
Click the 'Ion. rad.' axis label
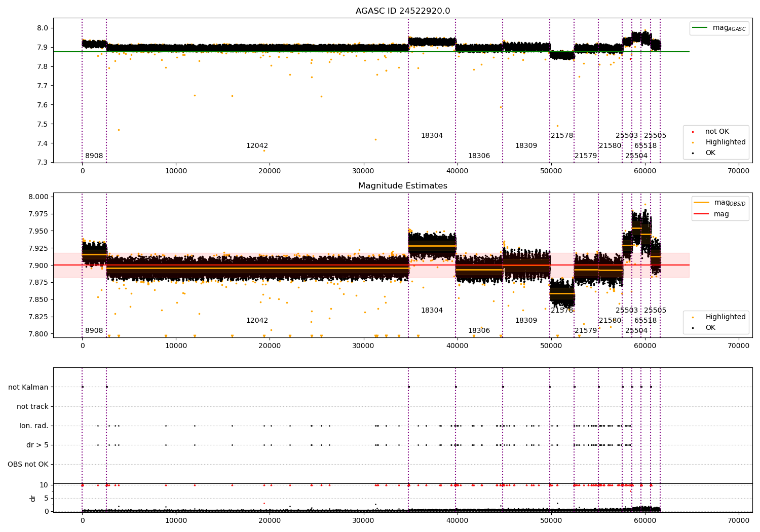point(34,426)
